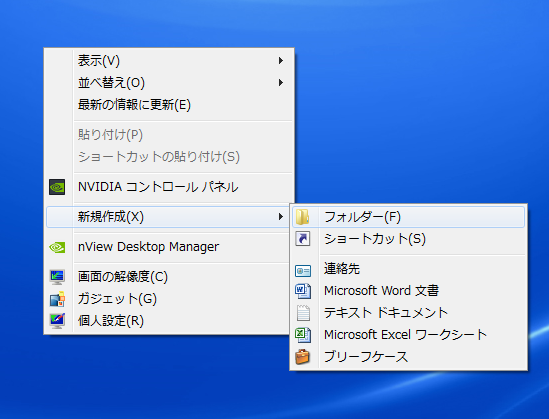Viewport: 549px width, 419px height.
Task: Click the yellow folder icon in submenu
Action: tap(303, 217)
